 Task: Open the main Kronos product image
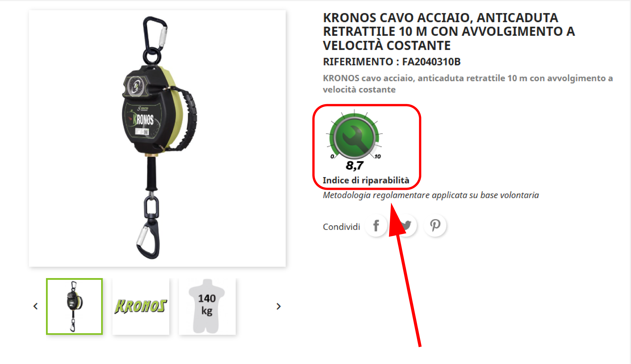click(157, 138)
